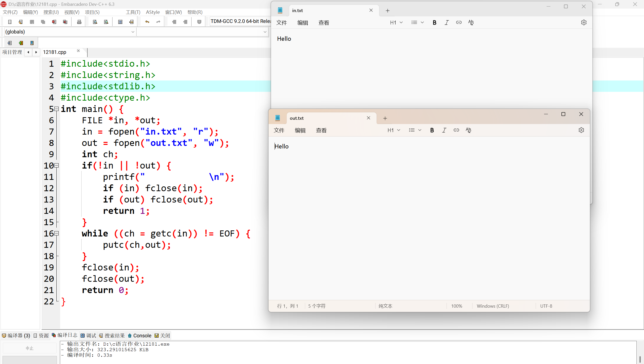Click the Open file icon in toolbar
This screenshot has width=644, height=364.
click(x=21, y=22)
